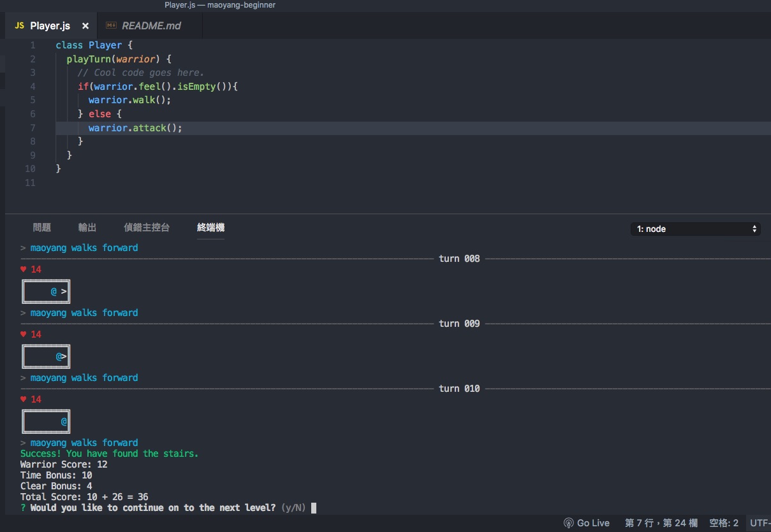Image resolution: width=771 pixels, height=532 pixels.
Task: Click the 第 7 行, 第 24 欄 position indicator
Action: tap(661, 523)
